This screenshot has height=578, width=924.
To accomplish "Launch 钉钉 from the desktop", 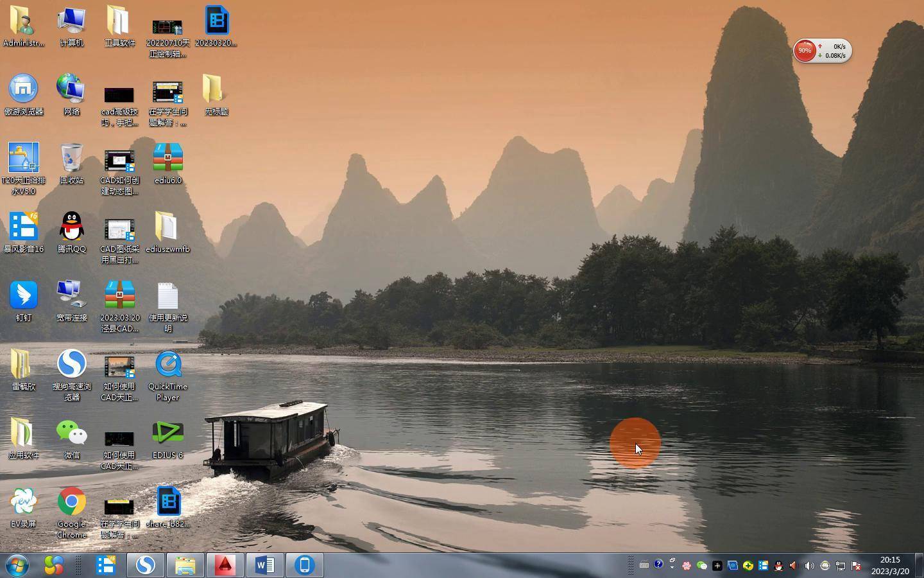I will [24, 301].
